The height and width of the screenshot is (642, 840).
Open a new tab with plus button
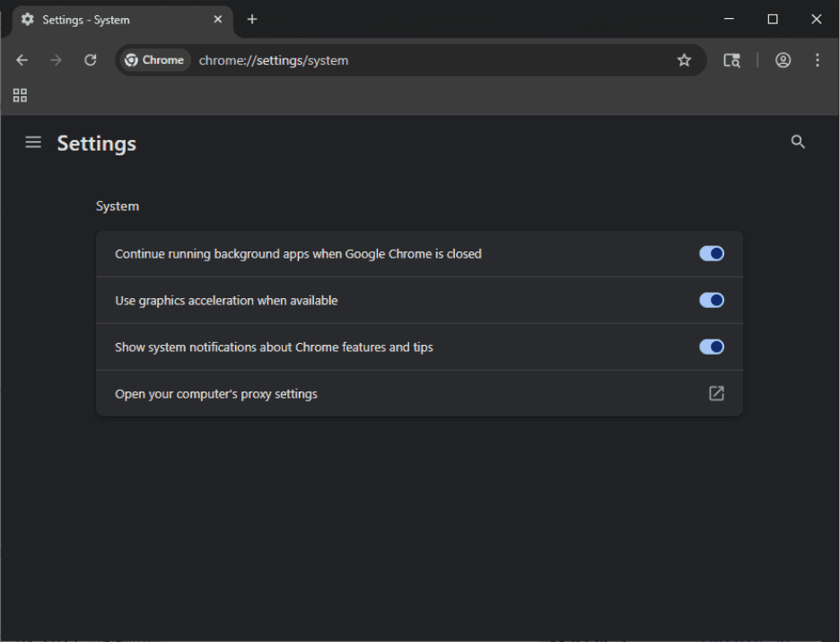click(x=252, y=19)
